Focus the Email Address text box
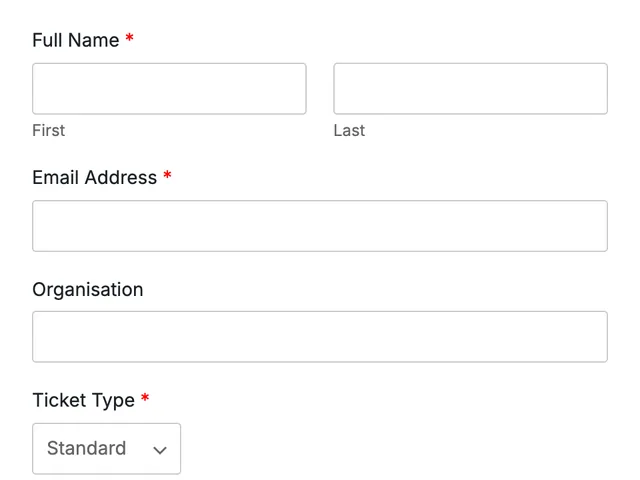This screenshot has height=480, width=640. coord(320,226)
